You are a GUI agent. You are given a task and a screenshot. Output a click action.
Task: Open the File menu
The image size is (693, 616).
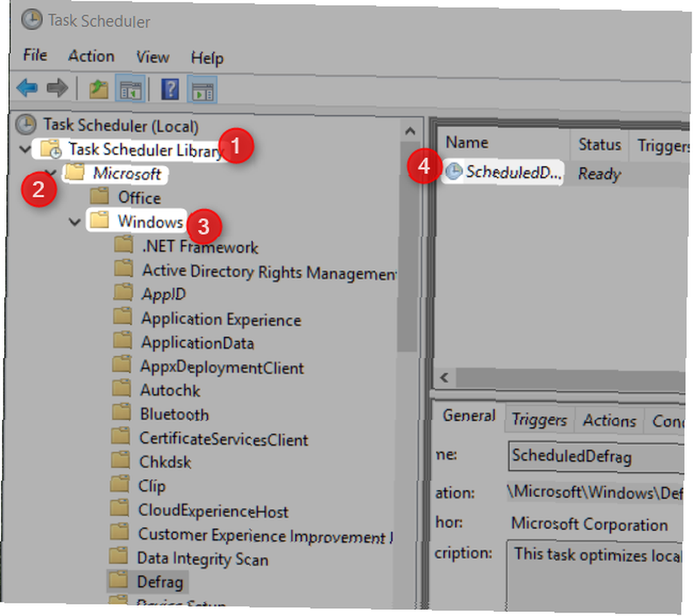[x=35, y=55]
